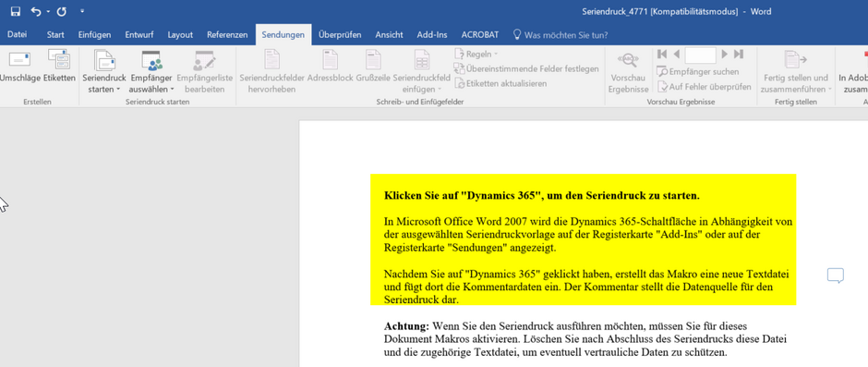Open the Empfänger auswählen dropdown
Viewport: 868px width, 367px height.
coord(151,71)
